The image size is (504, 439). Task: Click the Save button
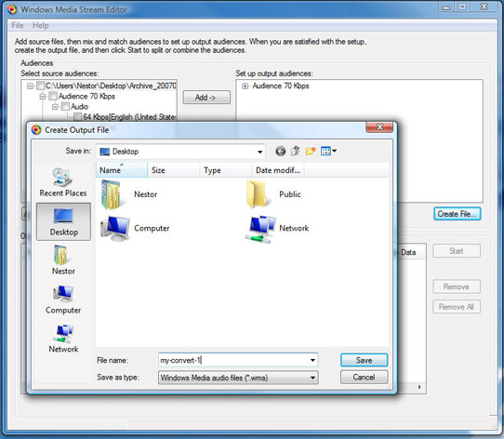(x=364, y=360)
